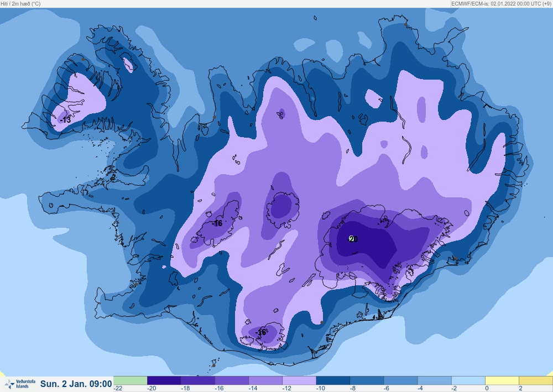553x392 pixels.
Task: Select the 'Hiti í 2m hæð (°C)' title
Action: [x=20, y=3]
